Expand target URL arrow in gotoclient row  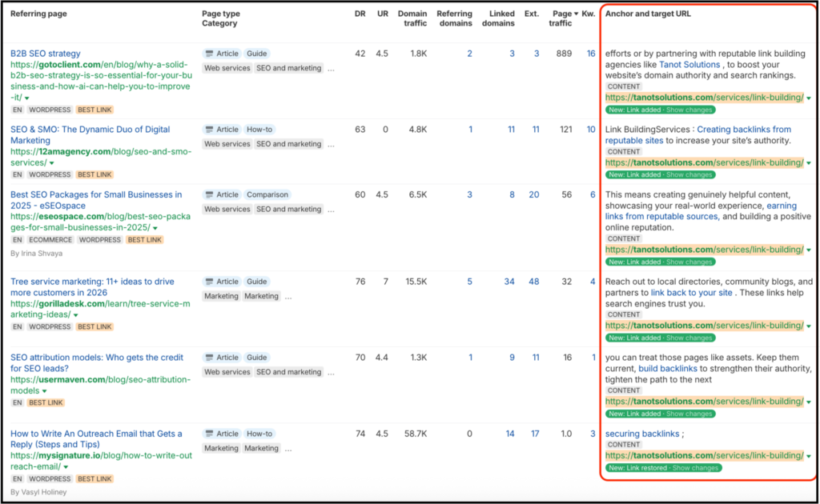pyautogui.click(x=809, y=98)
